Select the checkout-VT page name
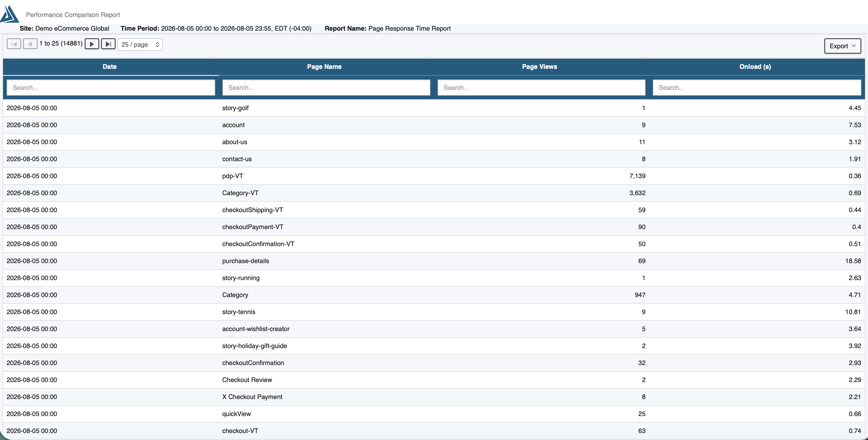The height and width of the screenshot is (440, 868). [x=240, y=431]
